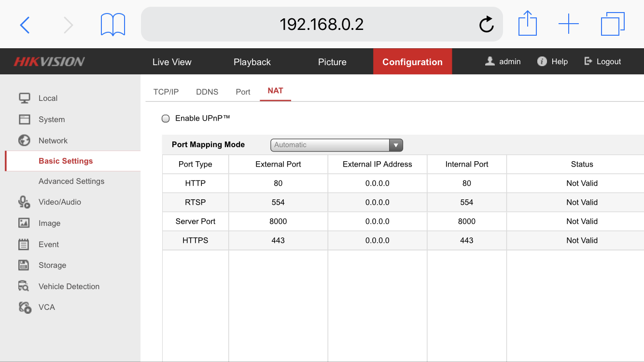Switch to the DDNS tab
The image size is (644, 362).
click(207, 92)
